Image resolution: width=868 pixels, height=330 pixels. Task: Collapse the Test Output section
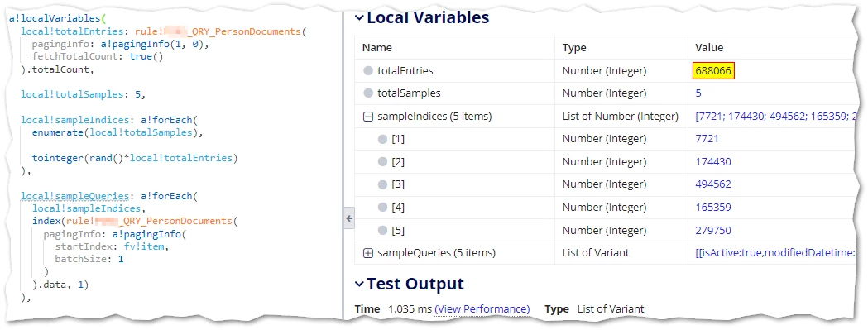[360, 284]
